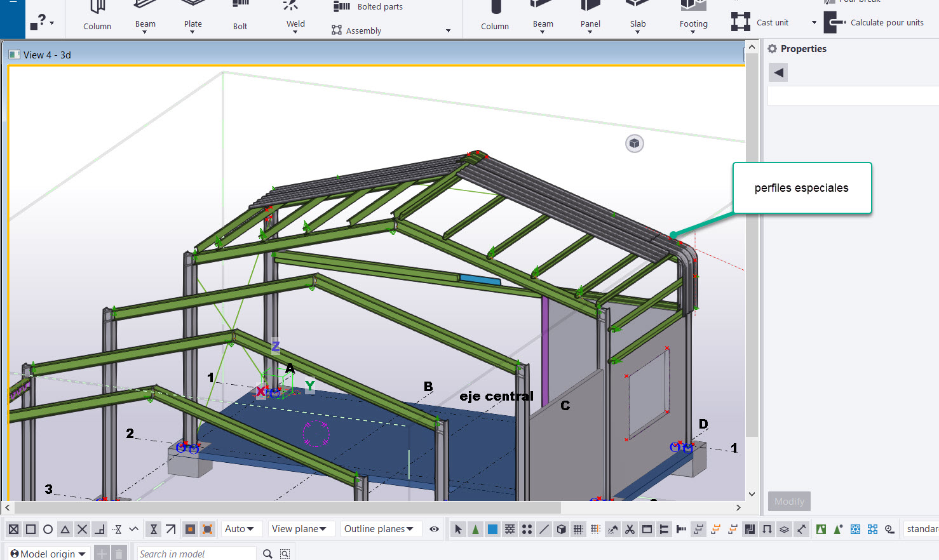Click the diagonal line selection switch icon
Image resolution: width=939 pixels, height=560 pixels.
pos(544,529)
